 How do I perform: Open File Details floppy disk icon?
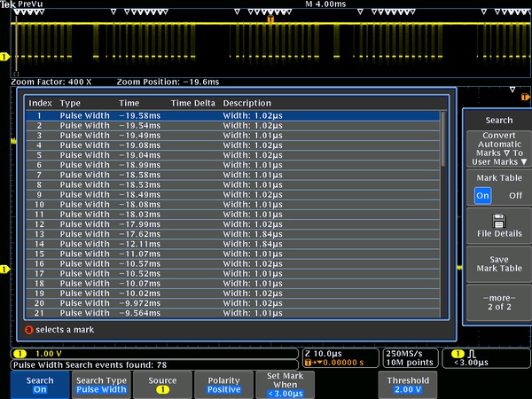point(497,220)
